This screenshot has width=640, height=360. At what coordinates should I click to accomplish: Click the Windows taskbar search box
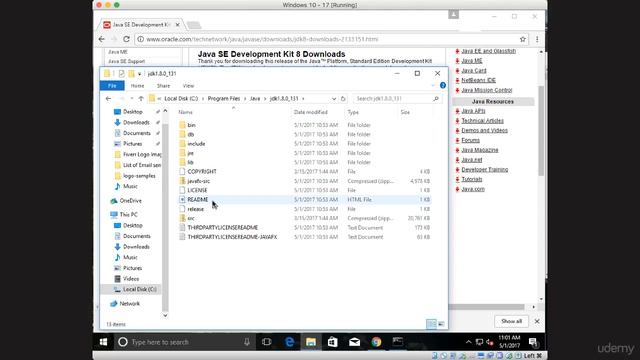[184, 342]
